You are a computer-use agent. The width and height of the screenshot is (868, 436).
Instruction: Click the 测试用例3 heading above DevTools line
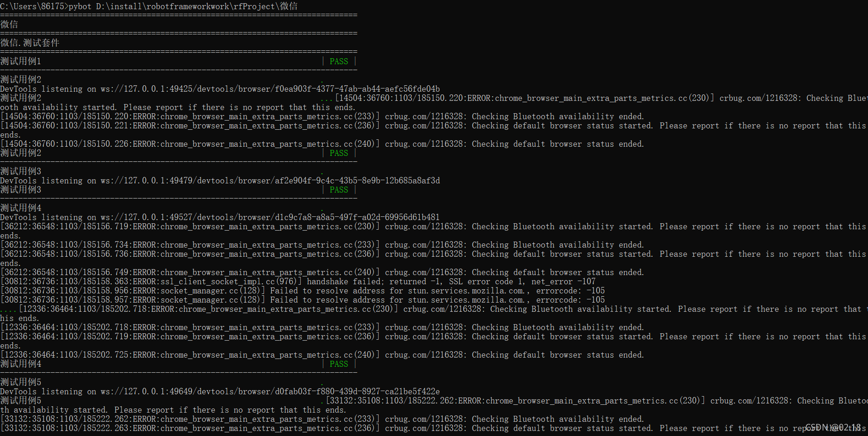click(x=21, y=171)
